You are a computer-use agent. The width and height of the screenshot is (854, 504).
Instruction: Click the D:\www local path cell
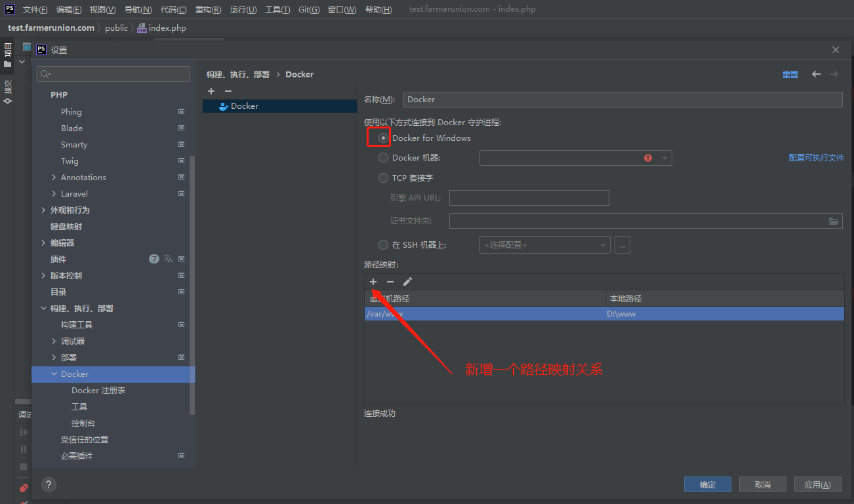724,314
